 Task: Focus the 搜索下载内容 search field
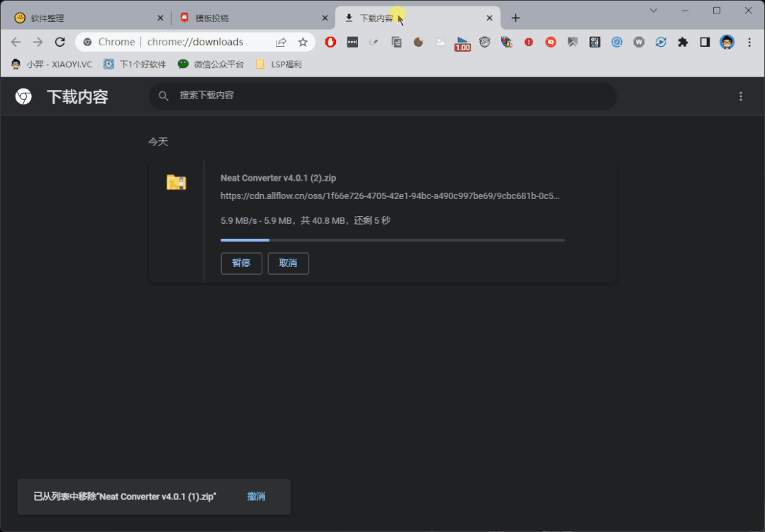pyautogui.click(x=383, y=96)
